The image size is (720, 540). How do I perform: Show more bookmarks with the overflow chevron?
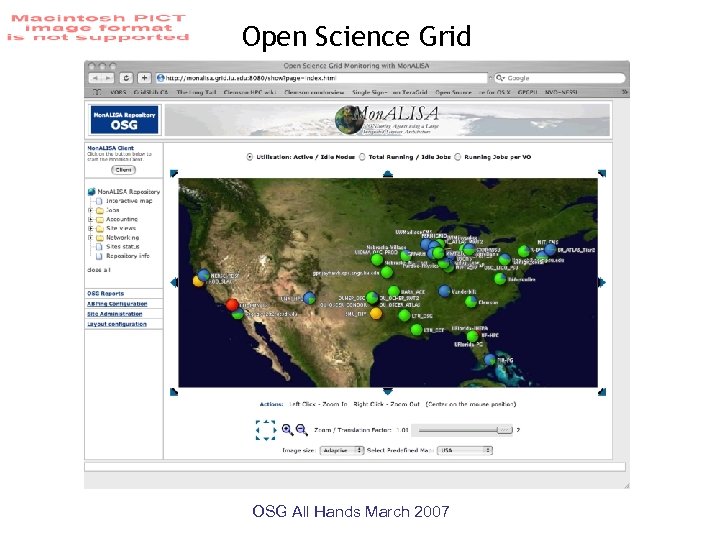[x=624, y=92]
